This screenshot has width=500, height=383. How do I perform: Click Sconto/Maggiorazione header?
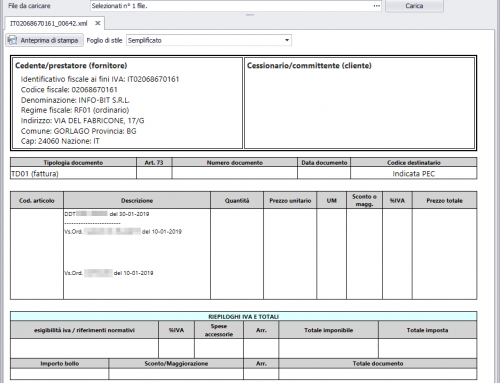click(x=176, y=364)
